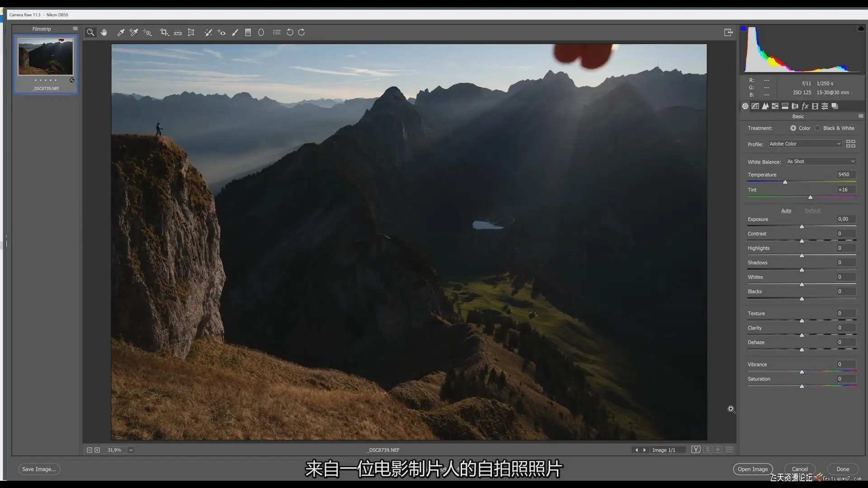Select the White Balance eyedropper tool
Image resolution: width=868 pixels, height=488 pixels.
click(x=121, y=32)
